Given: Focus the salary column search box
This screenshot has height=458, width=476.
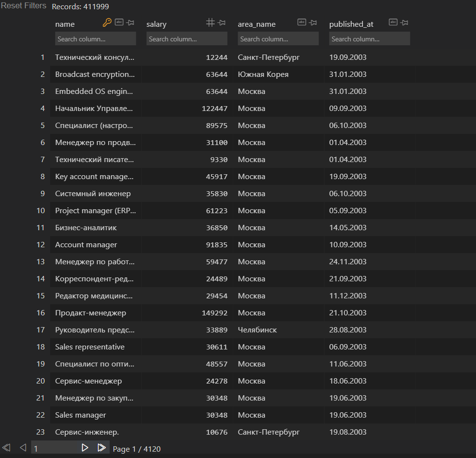Looking at the screenshot, I should click(187, 39).
